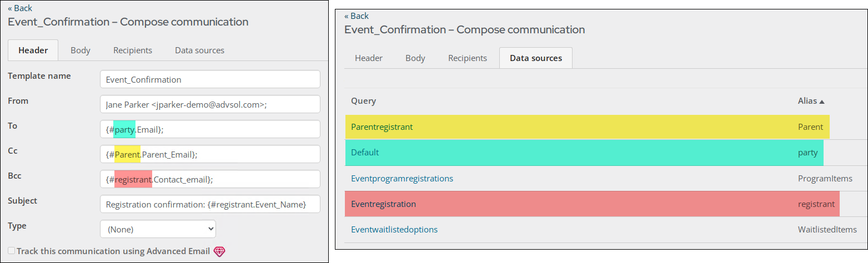The width and height of the screenshot is (868, 263).
Task: Click the 'party' alias cell
Action: [x=808, y=152]
